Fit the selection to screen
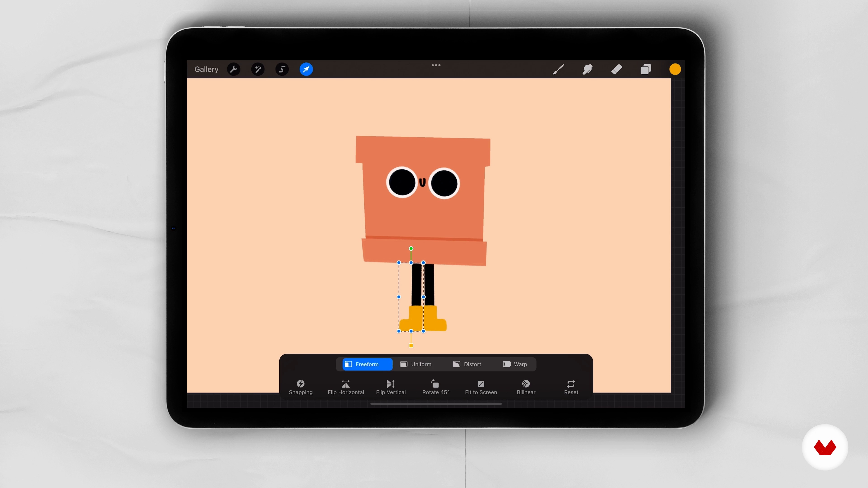The height and width of the screenshot is (488, 868). pyautogui.click(x=481, y=387)
